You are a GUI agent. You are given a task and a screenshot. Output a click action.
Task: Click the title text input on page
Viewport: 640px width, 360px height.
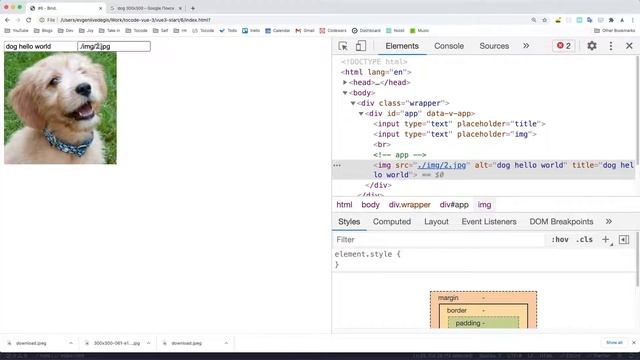point(40,47)
